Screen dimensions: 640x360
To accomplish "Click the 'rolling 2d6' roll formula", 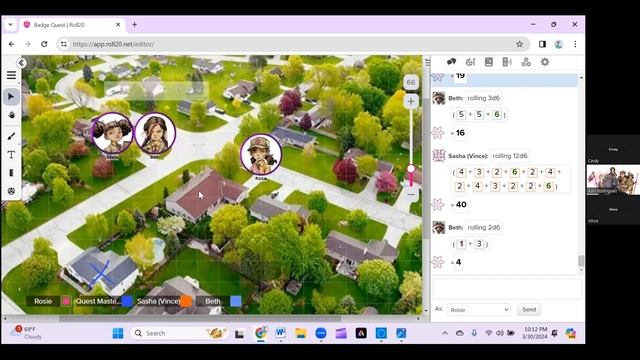I will pyautogui.click(x=483, y=227).
